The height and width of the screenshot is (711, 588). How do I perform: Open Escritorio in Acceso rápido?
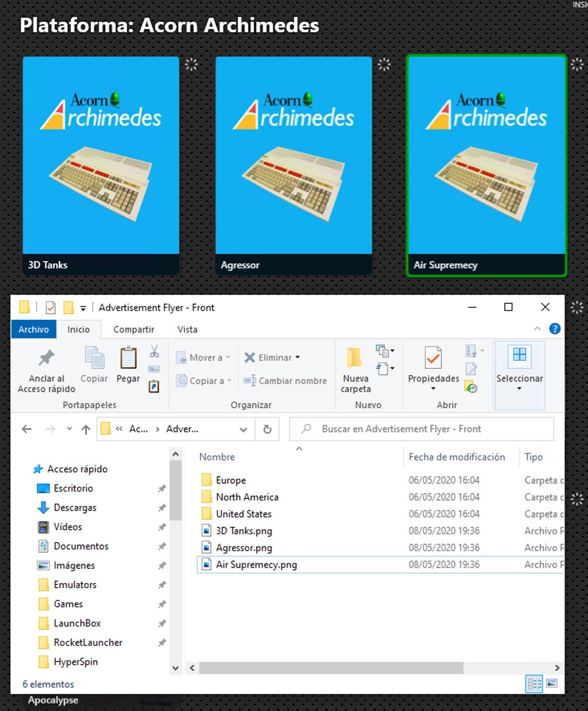(73, 488)
